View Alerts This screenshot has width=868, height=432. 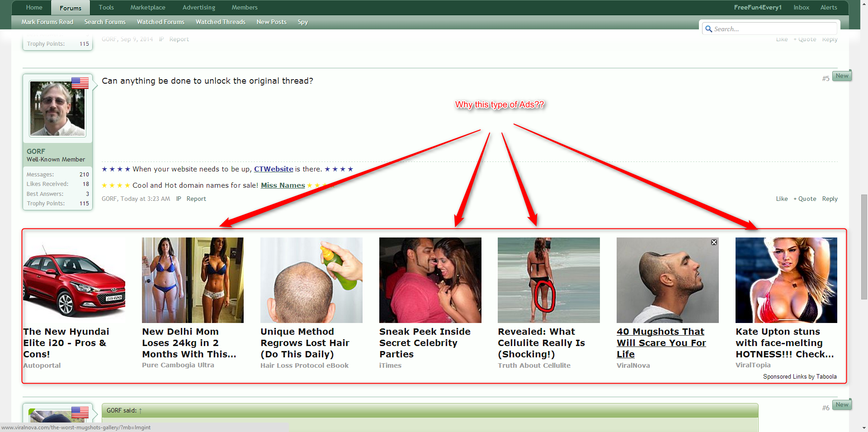[x=829, y=7]
